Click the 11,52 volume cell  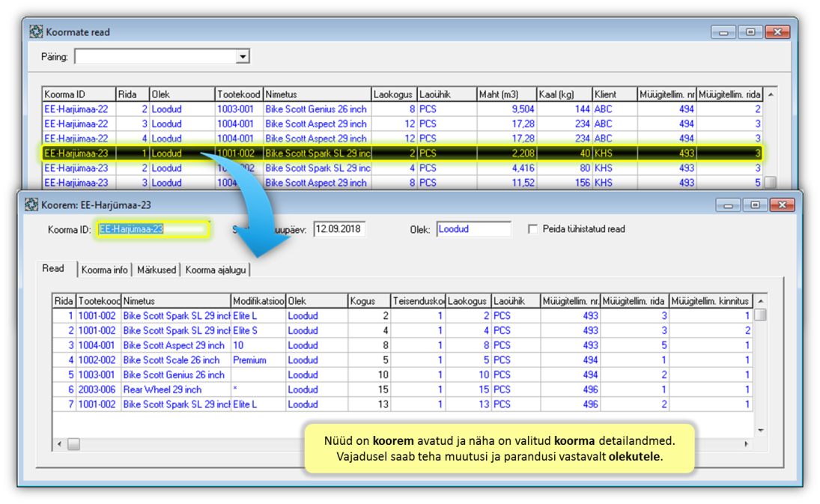click(x=506, y=183)
